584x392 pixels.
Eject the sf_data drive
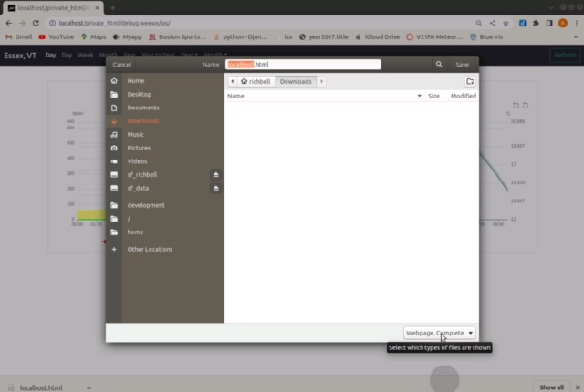point(215,188)
